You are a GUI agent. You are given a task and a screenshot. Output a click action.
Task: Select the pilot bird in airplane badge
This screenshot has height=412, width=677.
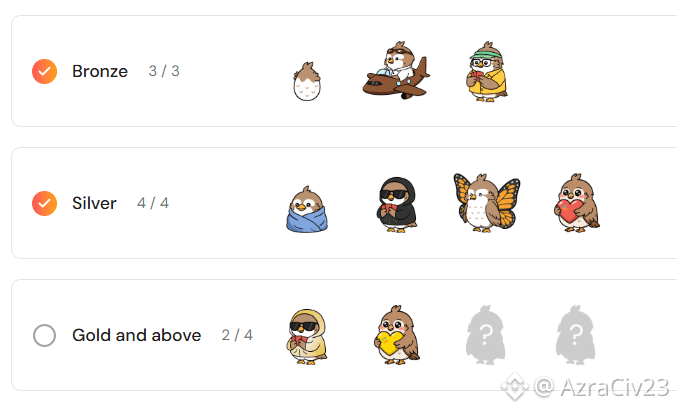396,70
